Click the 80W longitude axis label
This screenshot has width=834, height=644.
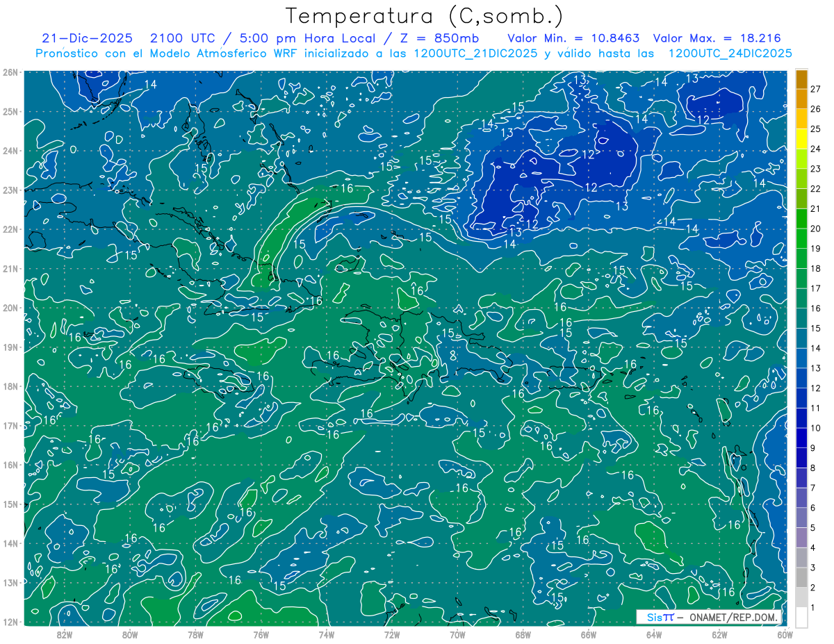point(130,634)
